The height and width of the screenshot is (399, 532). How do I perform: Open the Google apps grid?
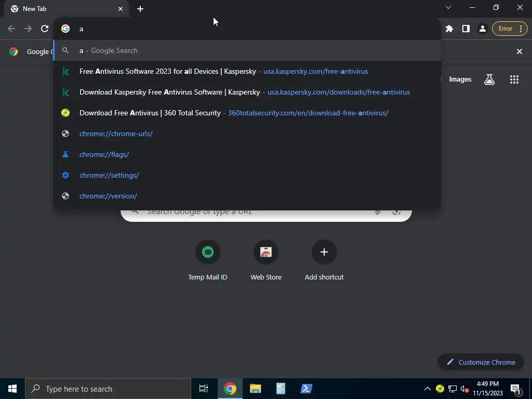coord(514,79)
